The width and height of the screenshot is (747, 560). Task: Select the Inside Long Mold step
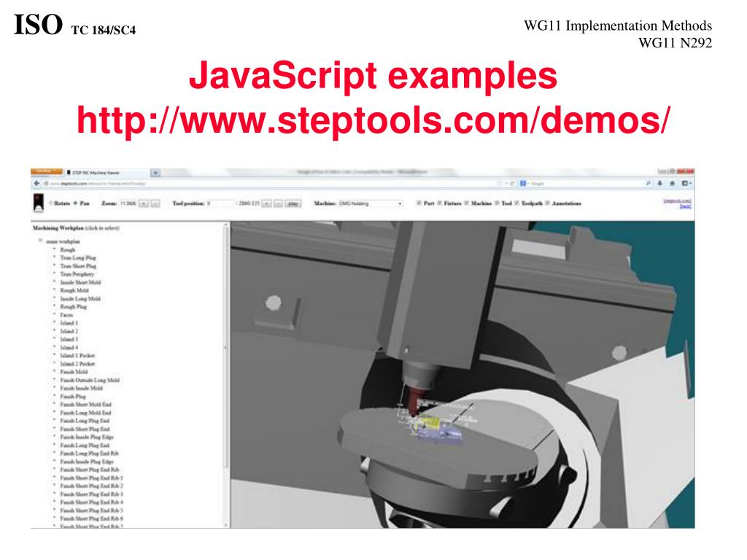click(x=80, y=298)
